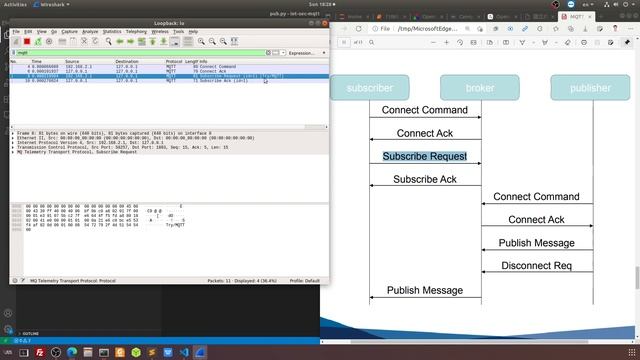Click the publisher box in the diagram
This screenshot has height=360, width=640.
pyautogui.click(x=590, y=87)
